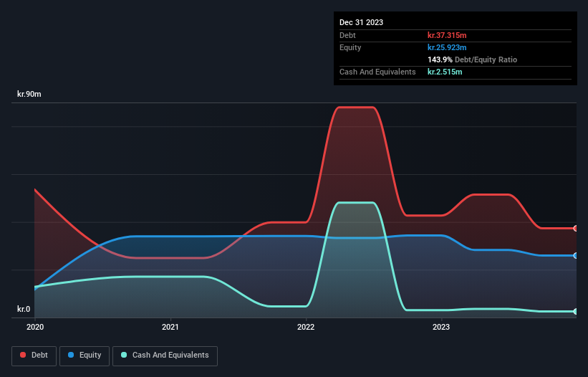Click the red Debt legend dot
Image resolution: width=588 pixels, height=377 pixels.
[x=23, y=355]
